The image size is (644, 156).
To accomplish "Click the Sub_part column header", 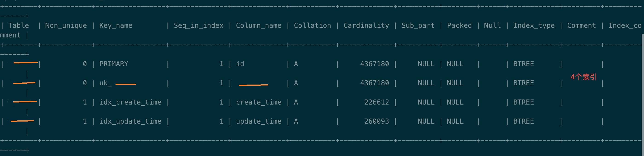I will click(x=418, y=26).
